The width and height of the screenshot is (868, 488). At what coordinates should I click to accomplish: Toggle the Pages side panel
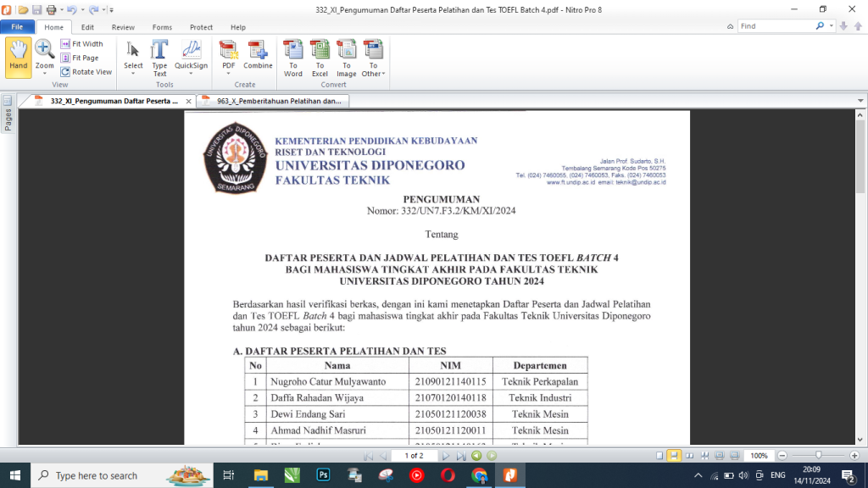click(8, 113)
